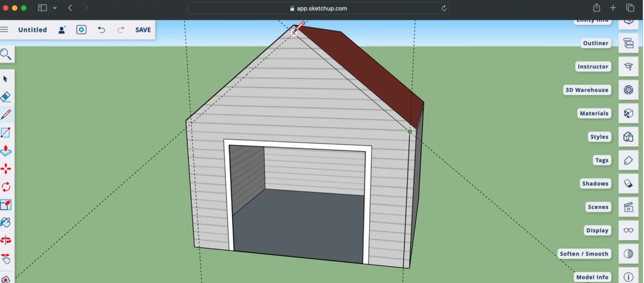Open the Model Info icon
This screenshot has width=644, height=283.
click(628, 277)
